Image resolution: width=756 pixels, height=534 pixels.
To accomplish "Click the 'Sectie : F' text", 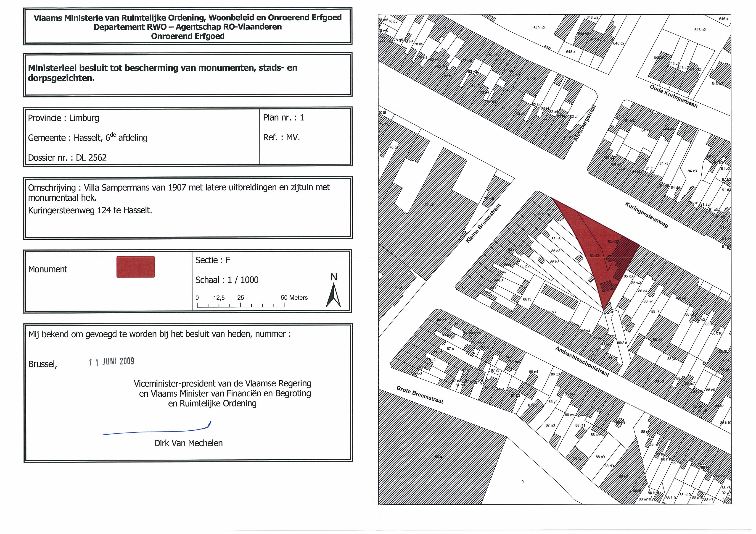I will [213, 260].
